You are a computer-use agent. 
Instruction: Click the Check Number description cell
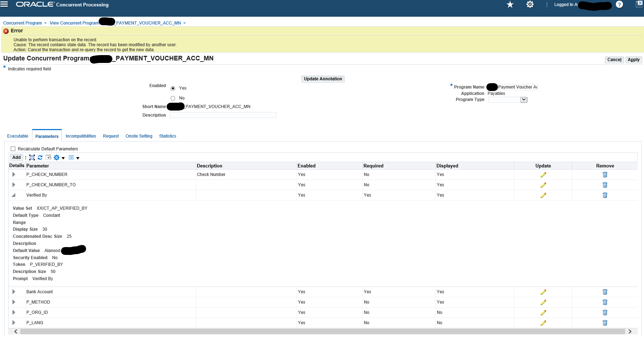click(x=211, y=175)
